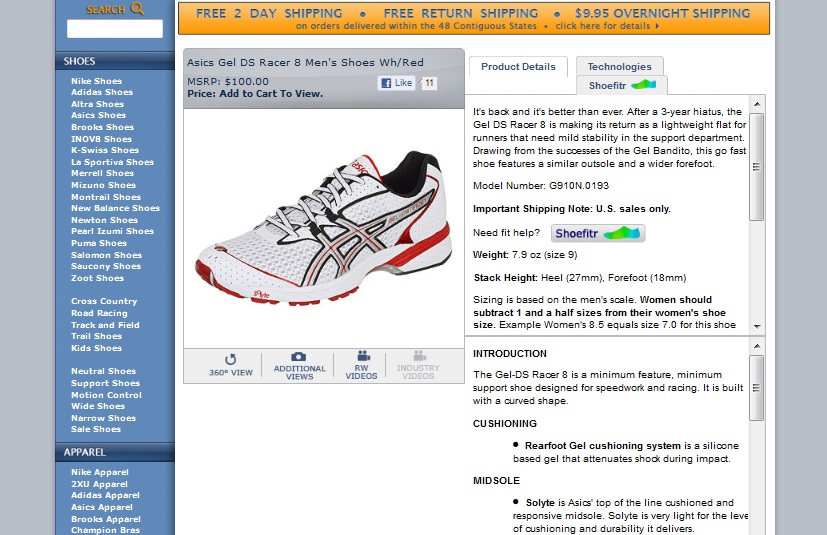Open Adidas Apparel link
Image resolution: width=827 pixels, height=535 pixels.
105,496
